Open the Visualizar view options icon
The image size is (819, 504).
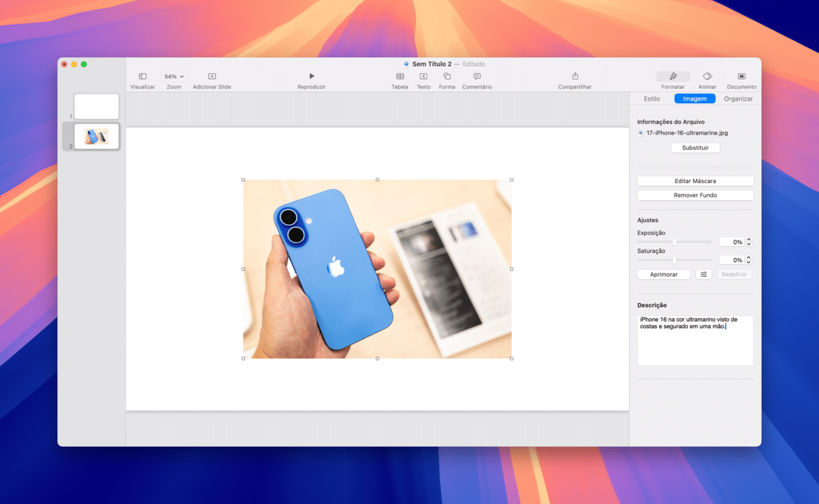(x=142, y=77)
